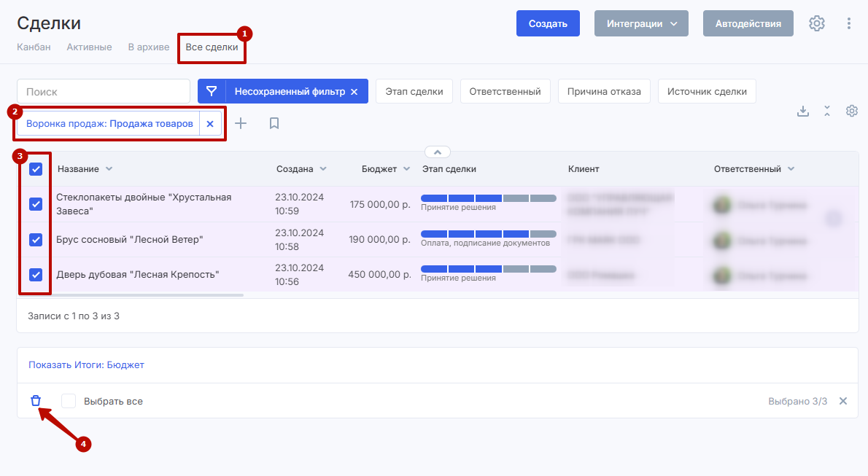Collapse the filter panel with chevron
The image size is (868, 476).
click(x=438, y=152)
